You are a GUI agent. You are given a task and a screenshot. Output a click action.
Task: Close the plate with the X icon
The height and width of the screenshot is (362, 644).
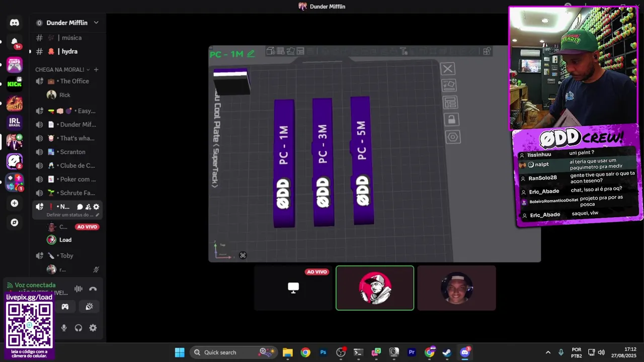tap(448, 69)
